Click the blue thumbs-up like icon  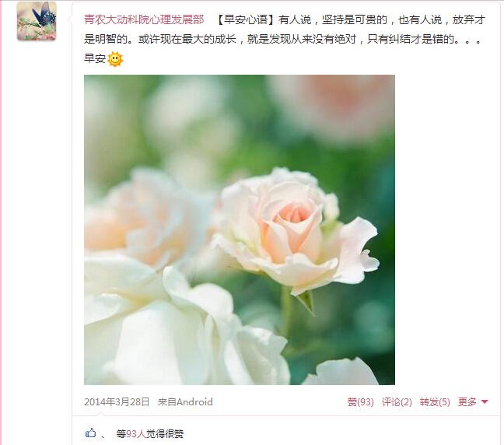(91, 433)
